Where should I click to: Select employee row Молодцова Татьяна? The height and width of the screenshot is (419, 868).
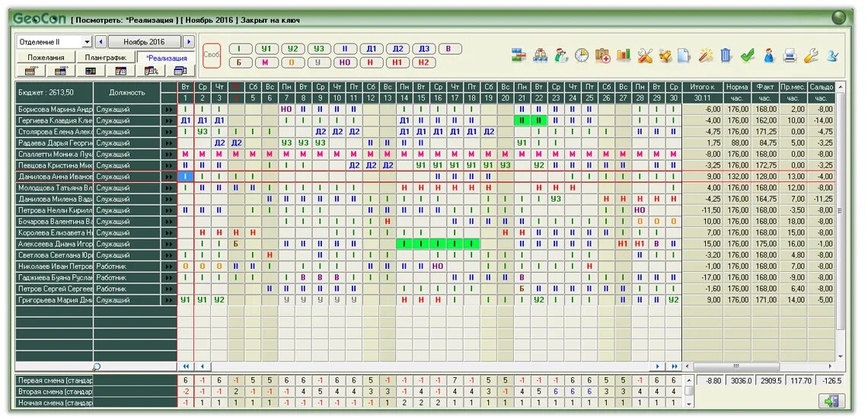pos(54,188)
